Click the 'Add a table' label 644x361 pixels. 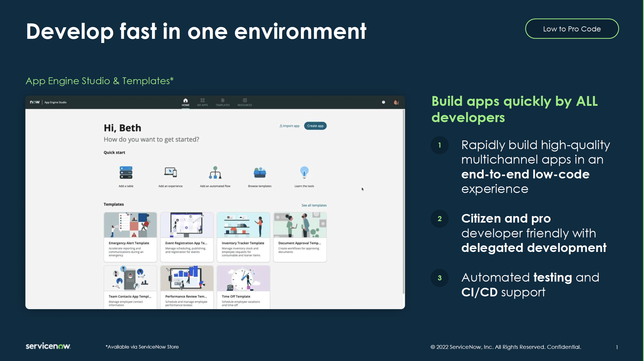coord(126,186)
